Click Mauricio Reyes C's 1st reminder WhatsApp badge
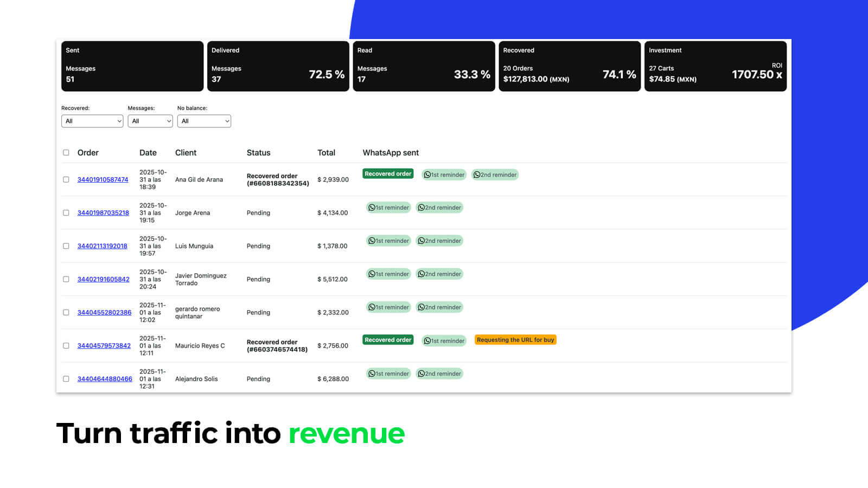 444,341
